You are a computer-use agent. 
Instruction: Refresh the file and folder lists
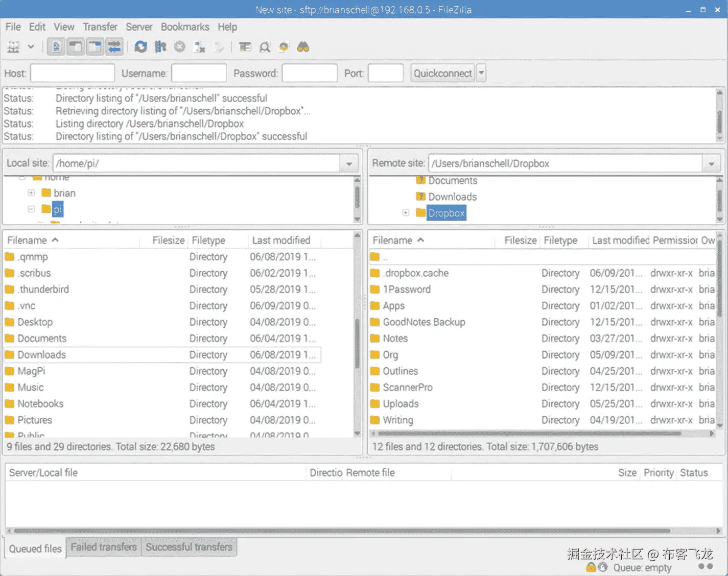coord(140,47)
